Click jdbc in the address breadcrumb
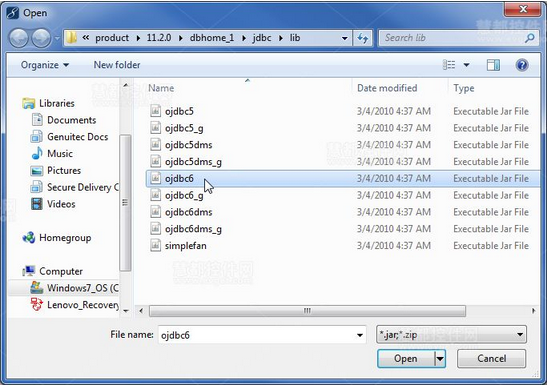The image size is (548, 385). point(262,38)
